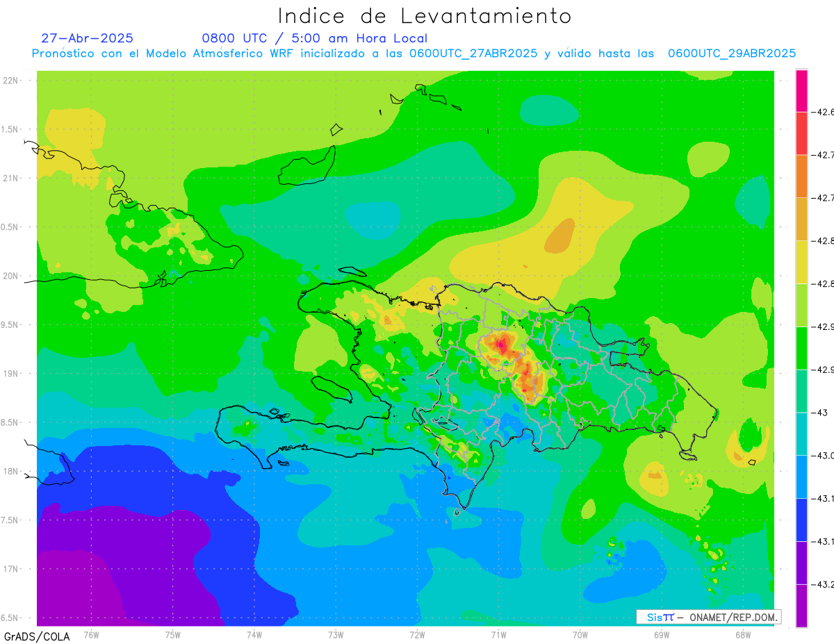834x644 pixels.
Task: Pick the sea-green swatch in the color bar
Action: click(x=801, y=391)
